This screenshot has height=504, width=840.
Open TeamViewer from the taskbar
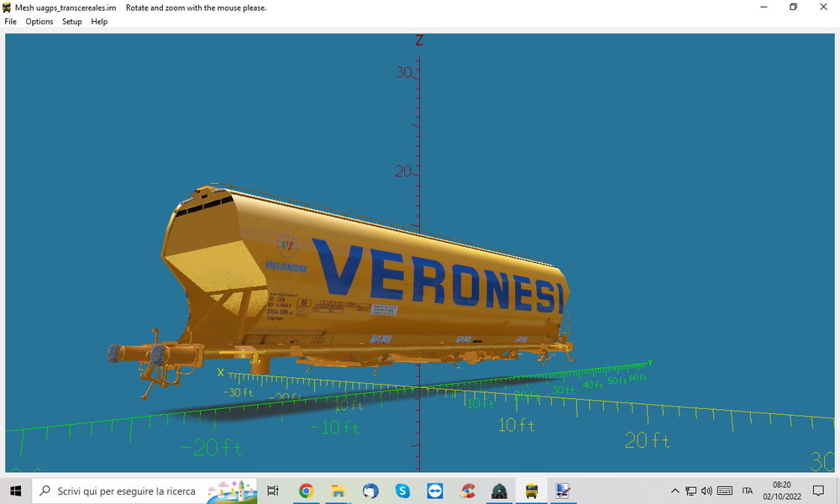coord(434,491)
